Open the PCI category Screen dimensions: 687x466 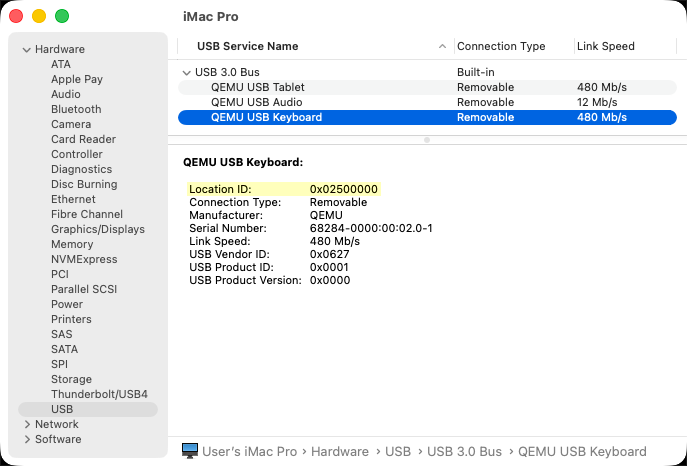click(x=60, y=274)
